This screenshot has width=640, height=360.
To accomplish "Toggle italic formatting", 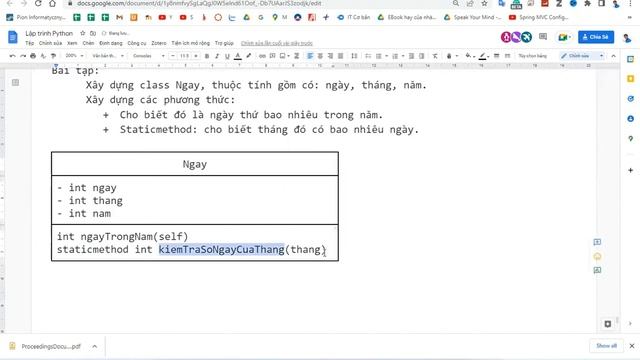I will pyautogui.click(x=217, y=56).
